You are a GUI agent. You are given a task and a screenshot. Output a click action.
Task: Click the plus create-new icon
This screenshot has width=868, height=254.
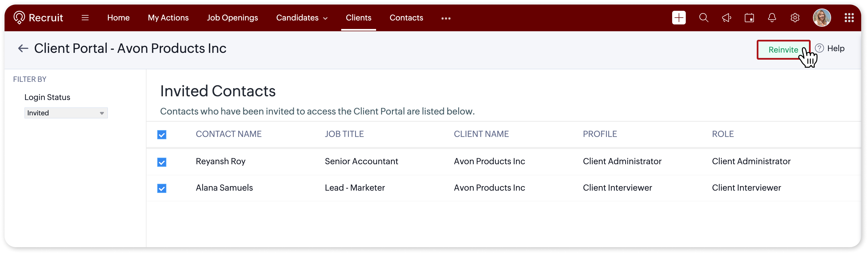pos(679,18)
